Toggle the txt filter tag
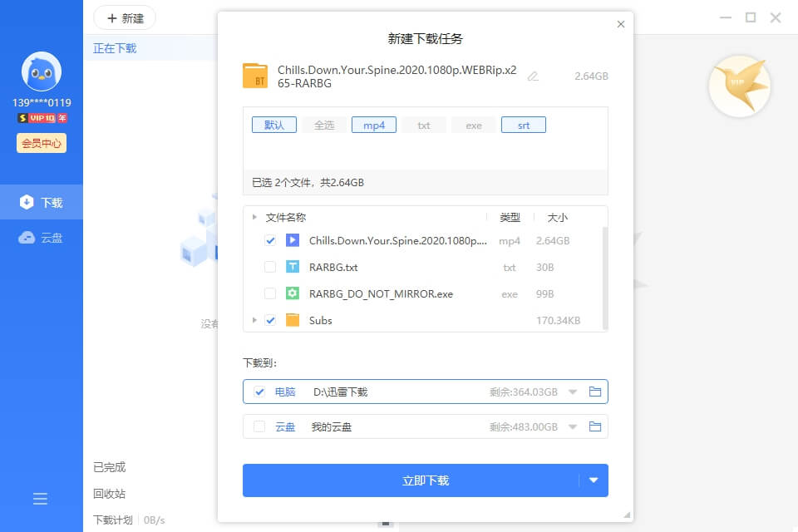 click(424, 125)
